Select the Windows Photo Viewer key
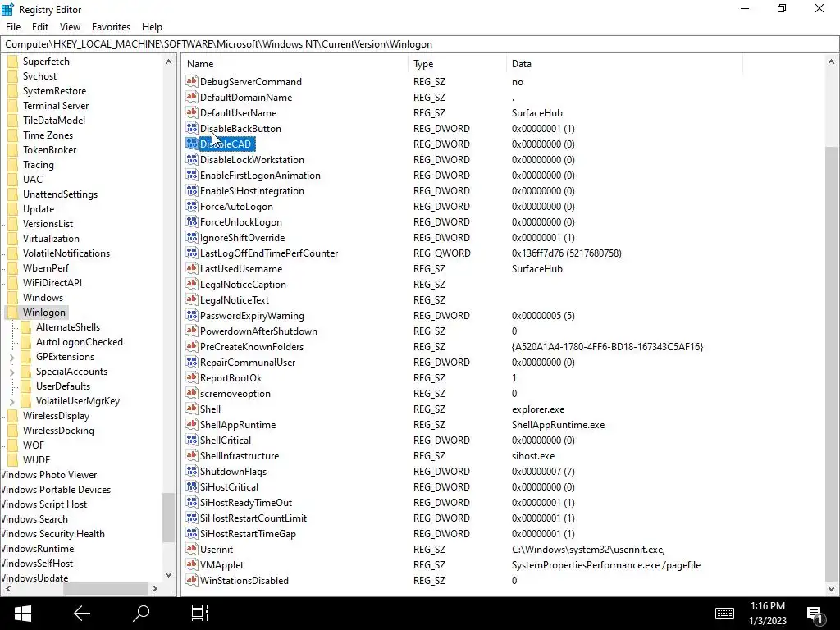Screen dimensions: 840x630 pyautogui.click(x=48, y=475)
